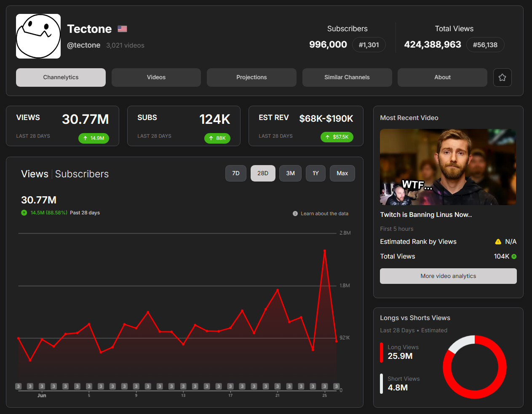Click the white segment of the donut chart

tap(460, 343)
